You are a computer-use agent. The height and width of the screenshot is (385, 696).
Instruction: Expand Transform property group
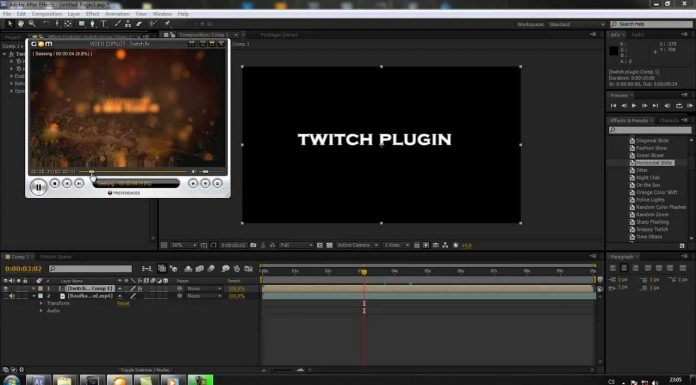(x=41, y=303)
